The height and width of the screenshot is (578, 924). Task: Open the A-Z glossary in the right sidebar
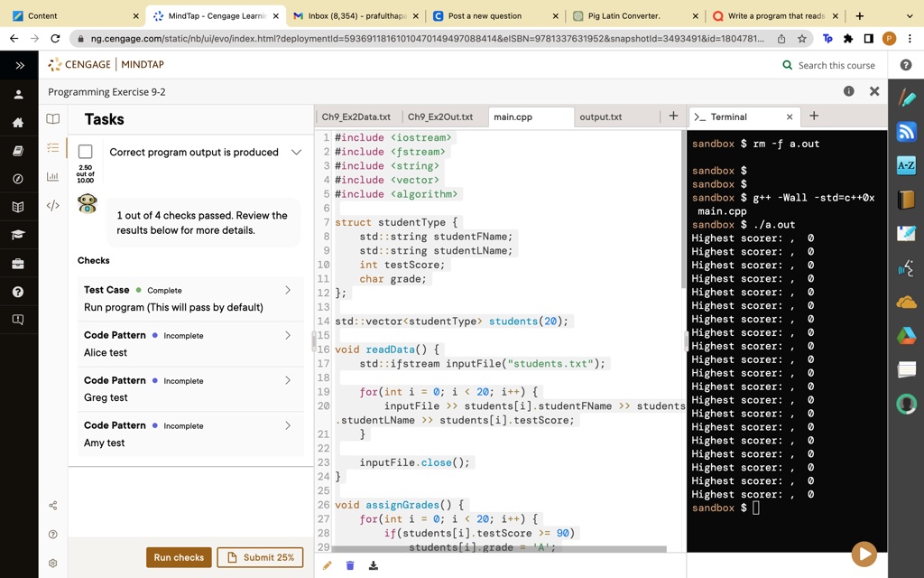[x=907, y=166]
